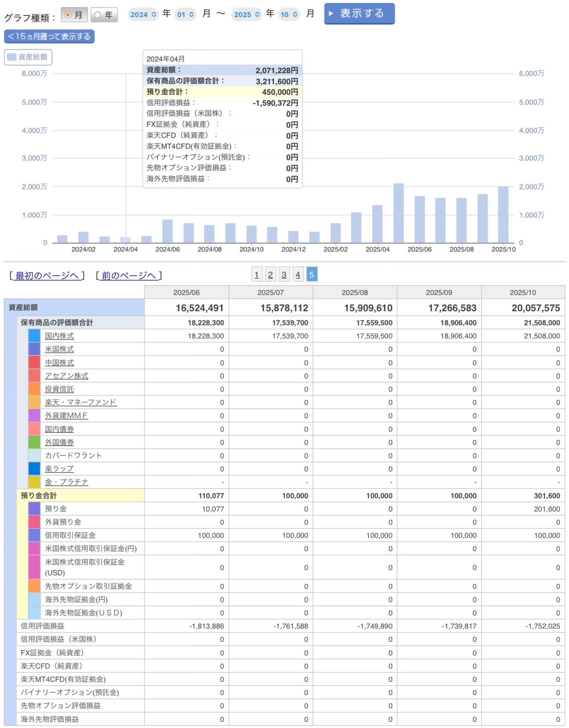
Task: Open the 国内株式 link
Action: (59, 336)
